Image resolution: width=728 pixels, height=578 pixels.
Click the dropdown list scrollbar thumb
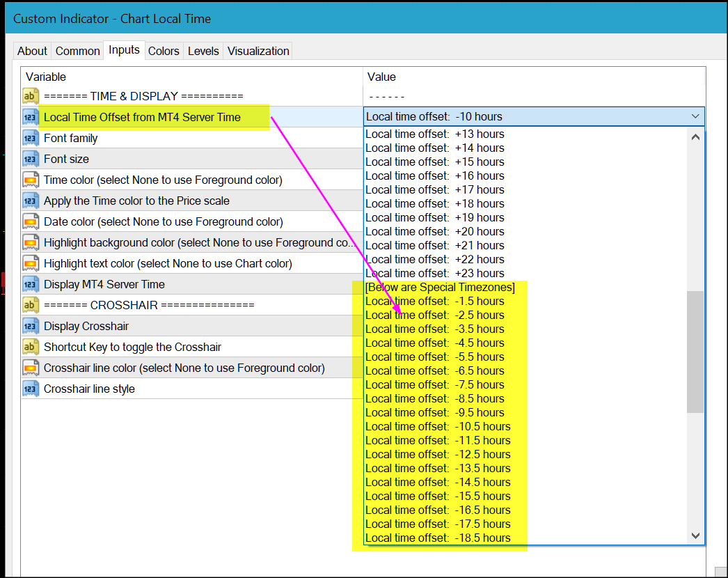pos(695,352)
